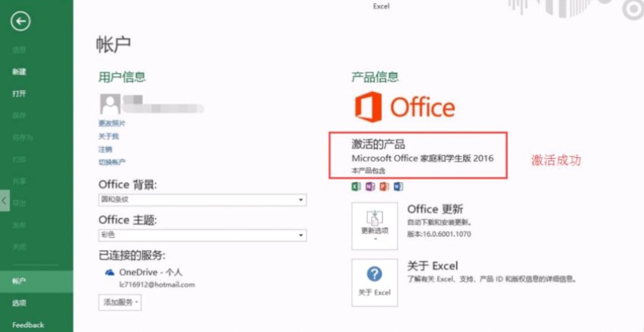Click the 激活的产品 text
Image resolution: width=644 pixels, height=332 pixels.
(379, 144)
